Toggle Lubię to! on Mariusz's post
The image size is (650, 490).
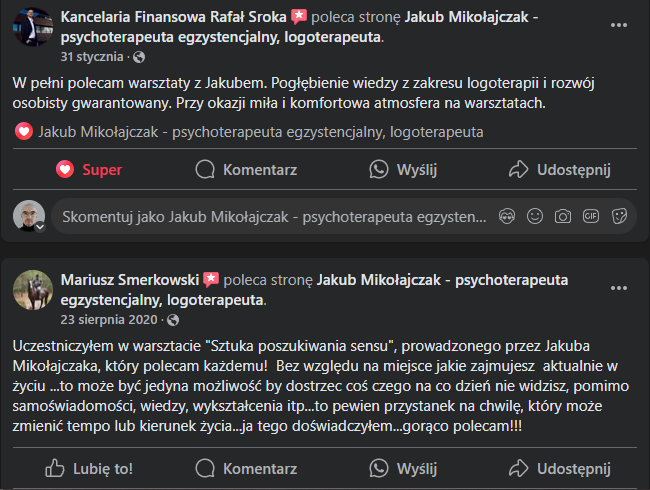click(90, 468)
